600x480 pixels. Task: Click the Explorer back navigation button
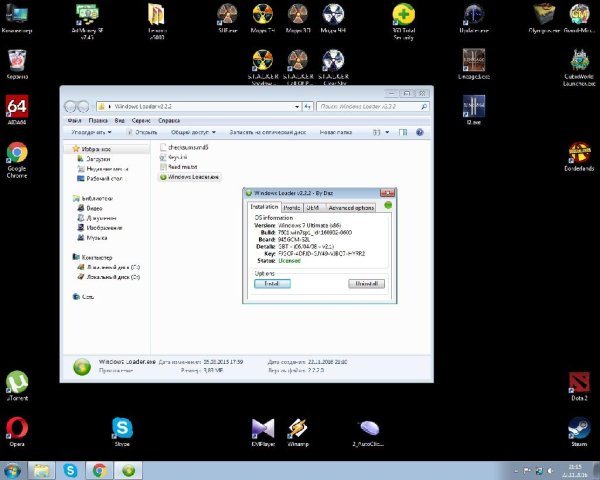pyautogui.click(x=70, y=106)
